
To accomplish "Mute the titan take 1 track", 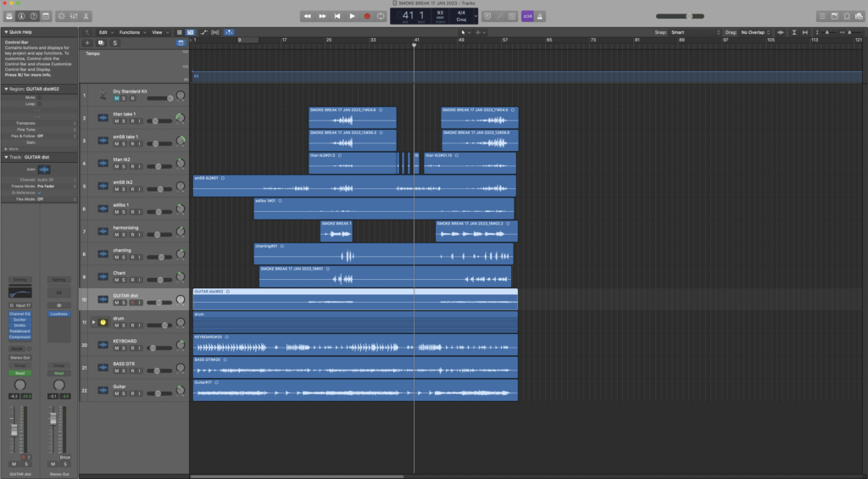I will 117,120.
